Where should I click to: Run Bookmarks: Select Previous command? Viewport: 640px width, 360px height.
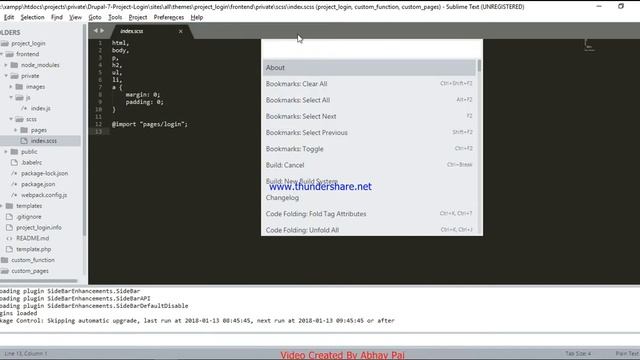369,133
